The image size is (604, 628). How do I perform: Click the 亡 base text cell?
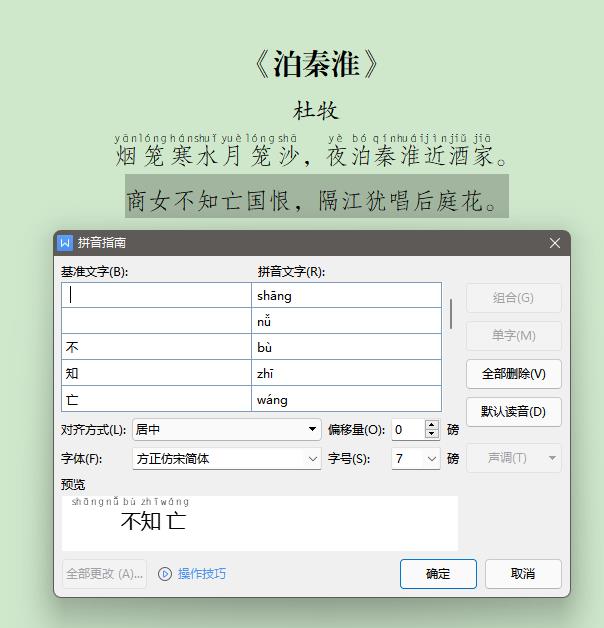point(156,399)
